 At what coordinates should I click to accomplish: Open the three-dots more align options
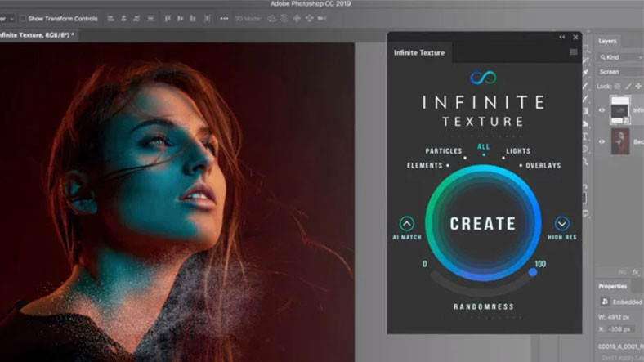224,19
